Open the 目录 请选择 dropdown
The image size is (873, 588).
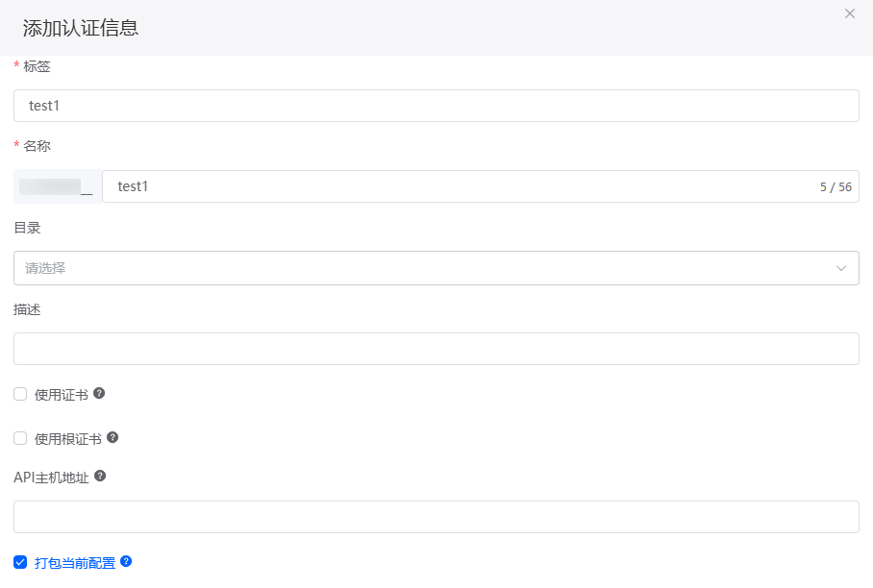436,268
